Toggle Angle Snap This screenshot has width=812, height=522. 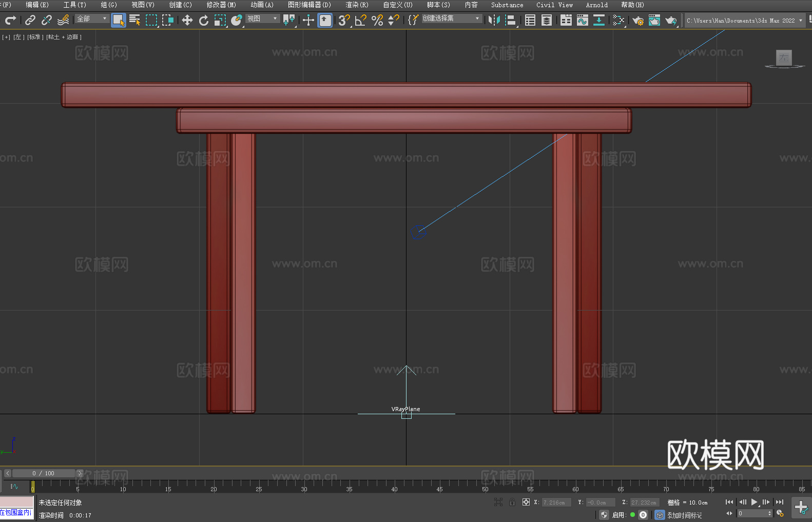point(361,20)
